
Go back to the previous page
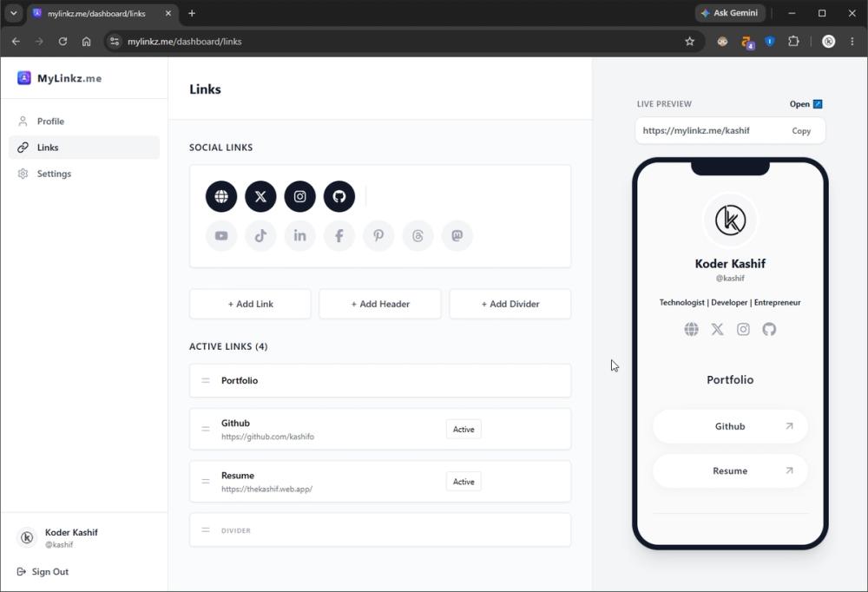click(x=16, y=42)
